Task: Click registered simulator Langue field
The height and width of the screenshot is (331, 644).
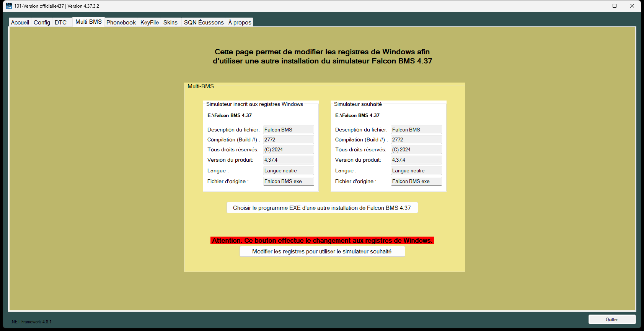Action: click(289, 170)
